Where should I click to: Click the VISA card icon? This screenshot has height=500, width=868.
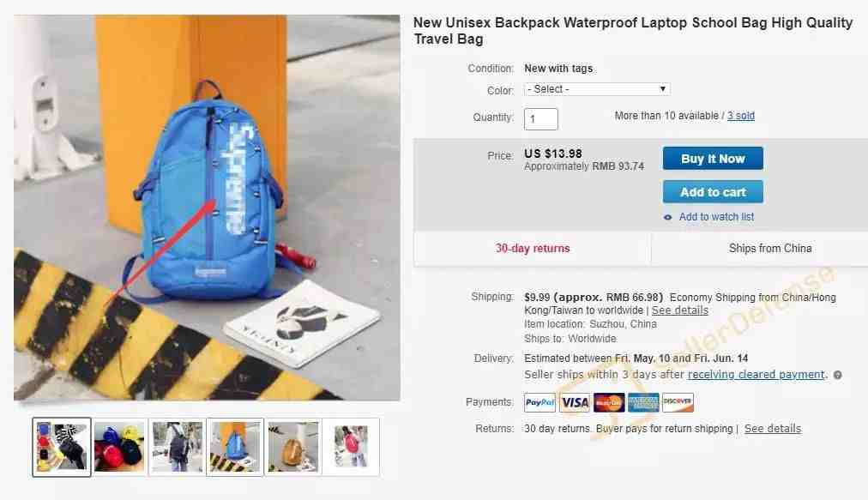pyautogui.click(x=575, y=402)
